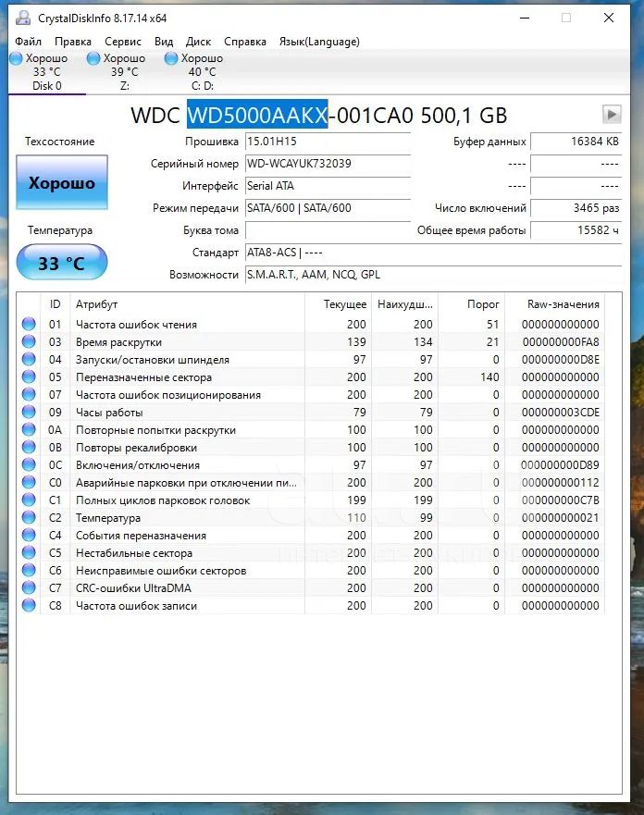Click the transfer mode field SATA/600
The image size is (644, 815).
pyautogui.click(x=328, y=208)
